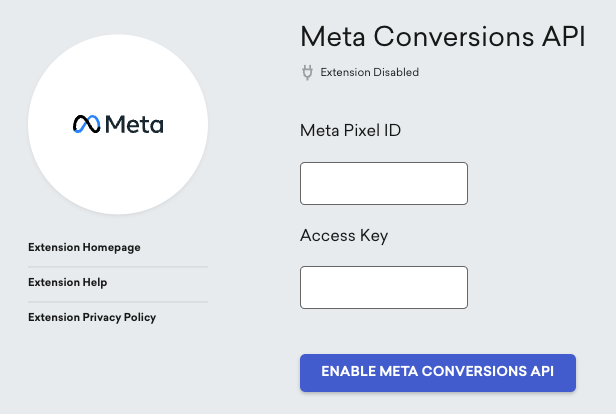
Task: Click the Meta wordmark text in logo
Action: [134, 125]
